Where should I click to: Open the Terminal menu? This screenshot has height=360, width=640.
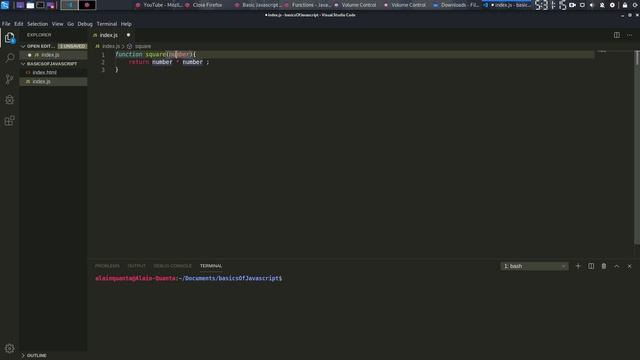(107, 24)
